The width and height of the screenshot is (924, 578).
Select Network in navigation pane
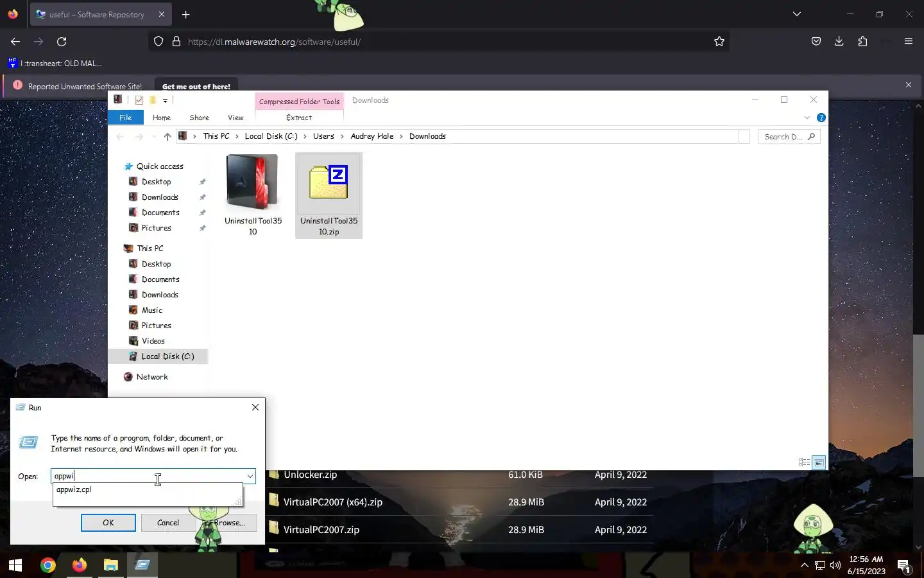152,377
